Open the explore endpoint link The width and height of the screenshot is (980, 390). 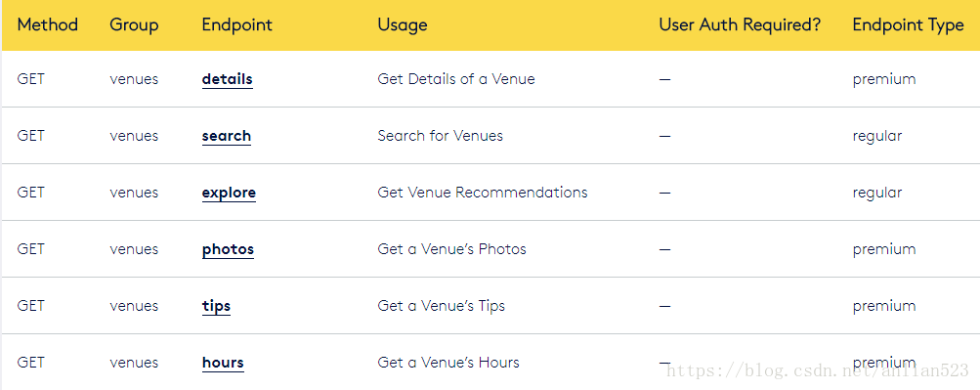[x=229, y=193]
